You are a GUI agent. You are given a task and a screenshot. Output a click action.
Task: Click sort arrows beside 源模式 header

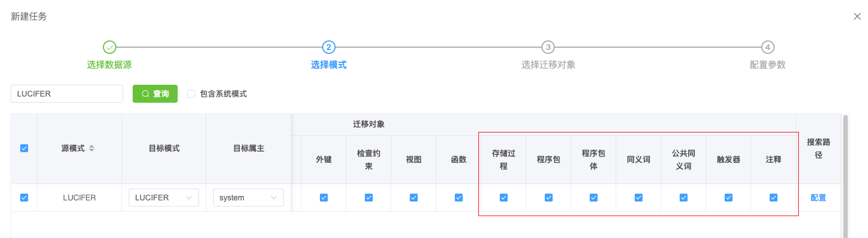click(92, 149)
